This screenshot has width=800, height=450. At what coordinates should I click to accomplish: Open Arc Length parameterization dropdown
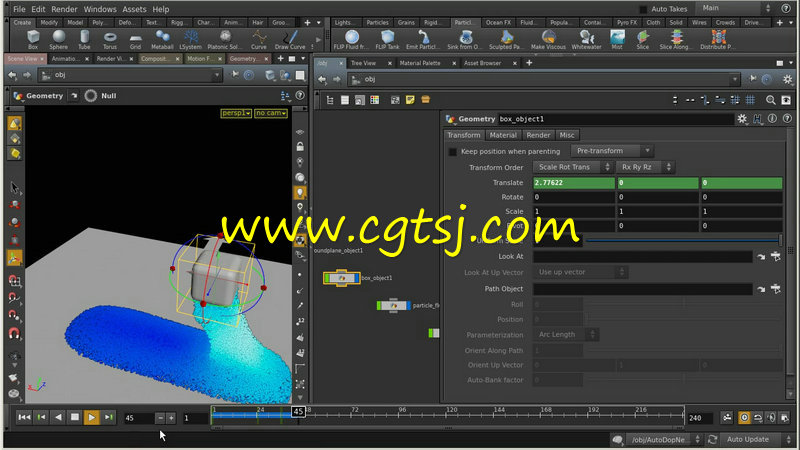click(566, 335)
